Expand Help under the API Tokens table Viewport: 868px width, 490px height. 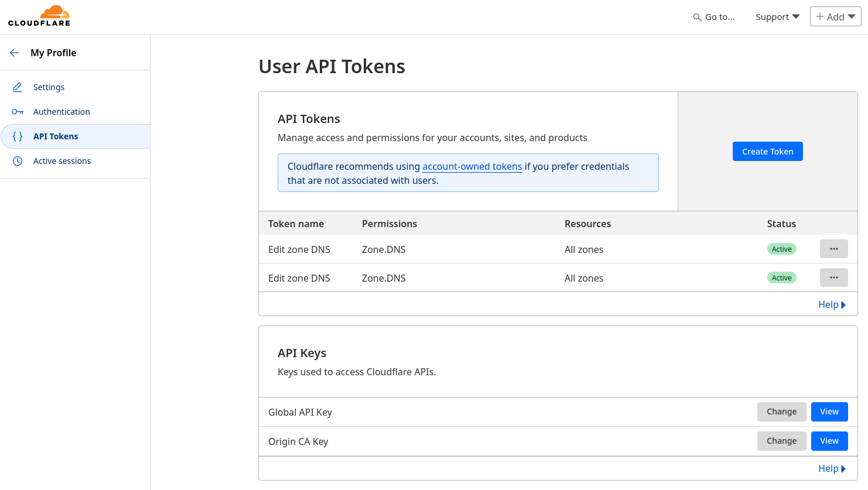[832, 304]
